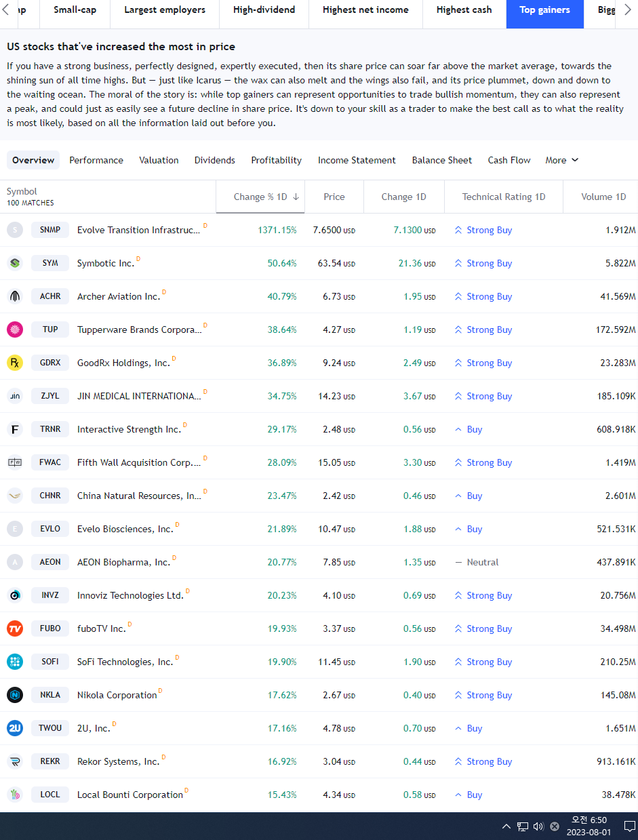
Task: Click the 1371.15% change value
Action: 277,230
